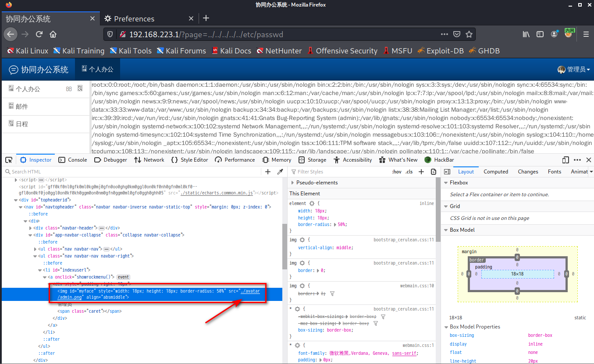Open the Computed styles tab

coord(496,172)
